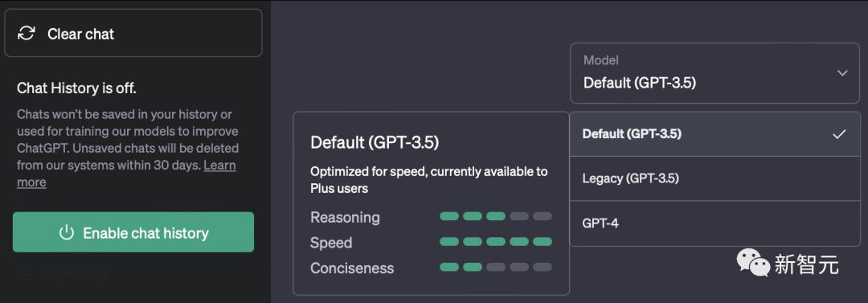
Task: Open the Model selector box
Action: (x=714, y=73)
